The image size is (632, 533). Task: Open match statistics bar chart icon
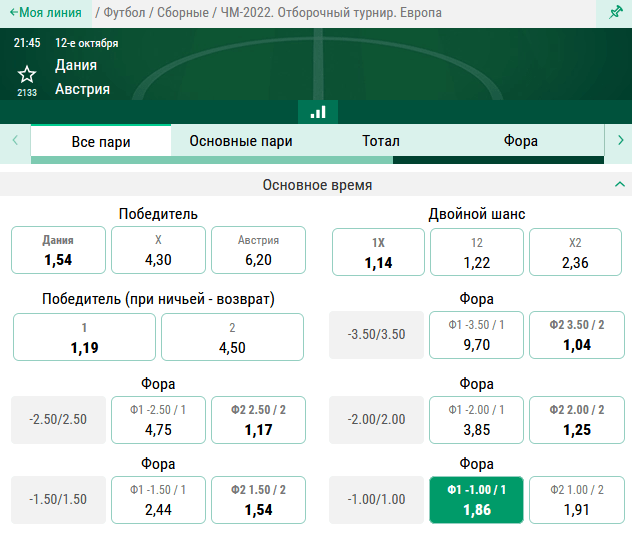[x=318, y=112]
